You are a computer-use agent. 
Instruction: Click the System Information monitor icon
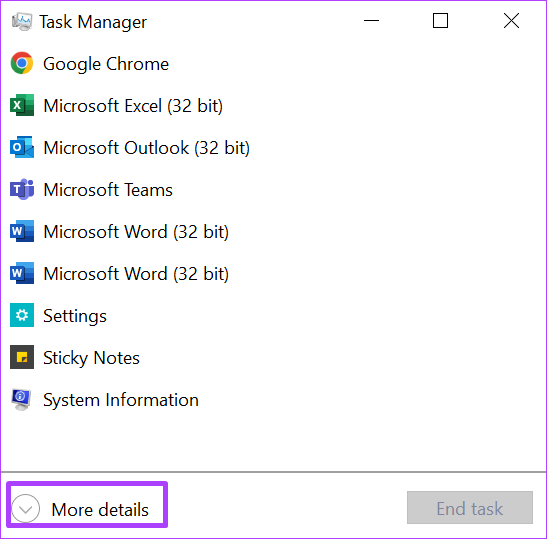click(22, 399)
